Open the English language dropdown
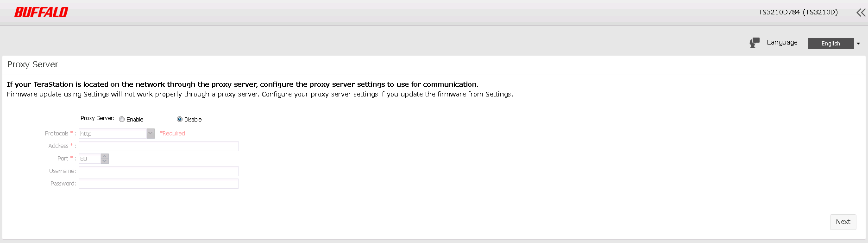868x243 pixels. (x=830, y=44)
